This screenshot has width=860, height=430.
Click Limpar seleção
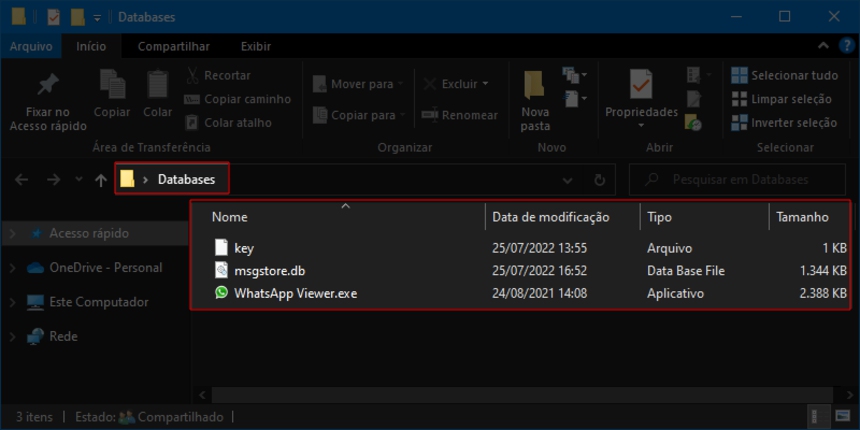point(782,99)
